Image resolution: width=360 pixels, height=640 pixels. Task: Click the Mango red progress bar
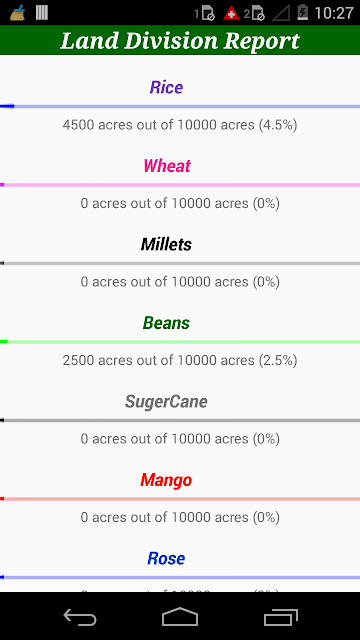[x=180, y=499]
